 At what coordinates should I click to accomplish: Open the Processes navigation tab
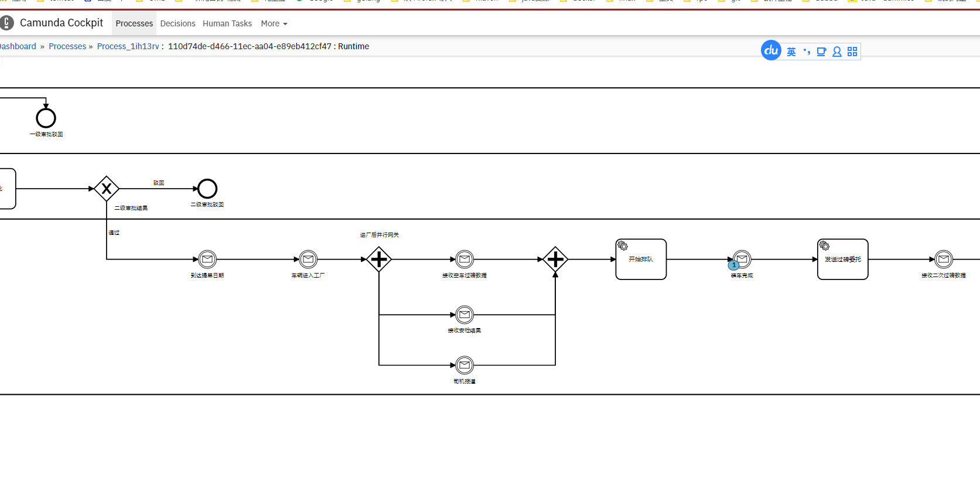134,23
